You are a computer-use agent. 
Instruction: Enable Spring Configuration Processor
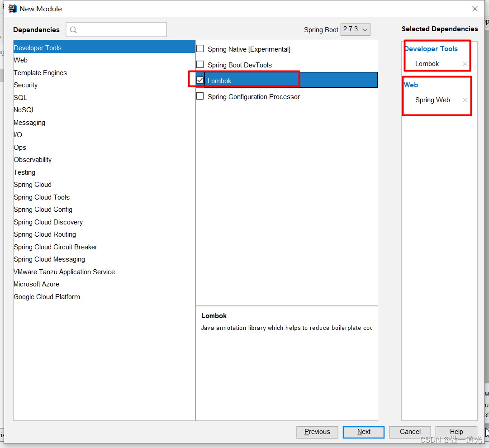pos(199,96)
